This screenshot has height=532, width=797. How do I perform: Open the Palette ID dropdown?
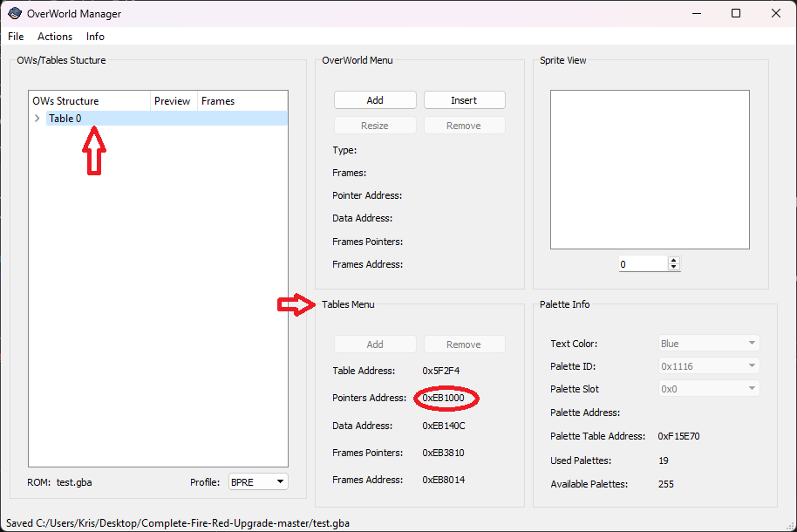click(x=708, y=366)
